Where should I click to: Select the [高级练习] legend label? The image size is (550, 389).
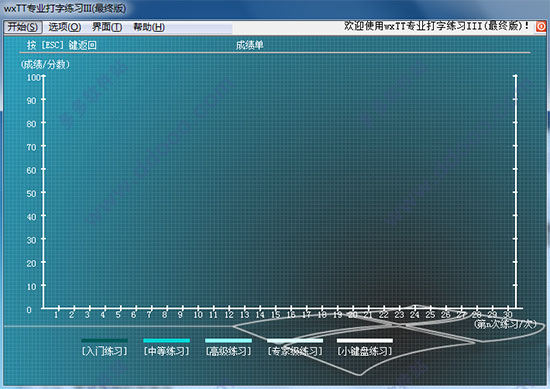[x=228, y=351]
